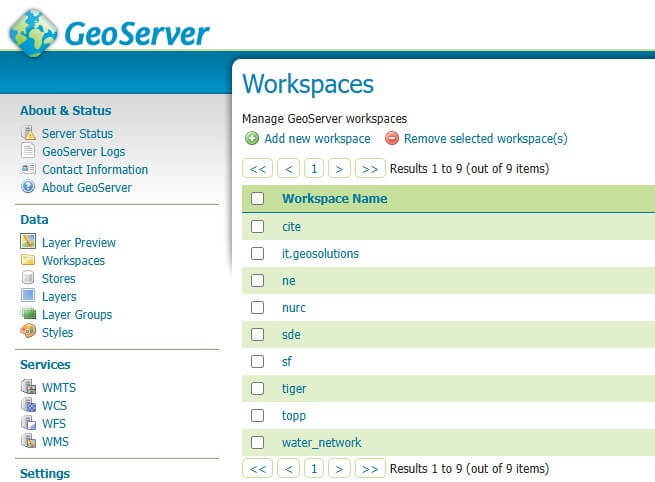Open Styles link
This screenshot has height=482, width=655.
click(x=57, y=332)
